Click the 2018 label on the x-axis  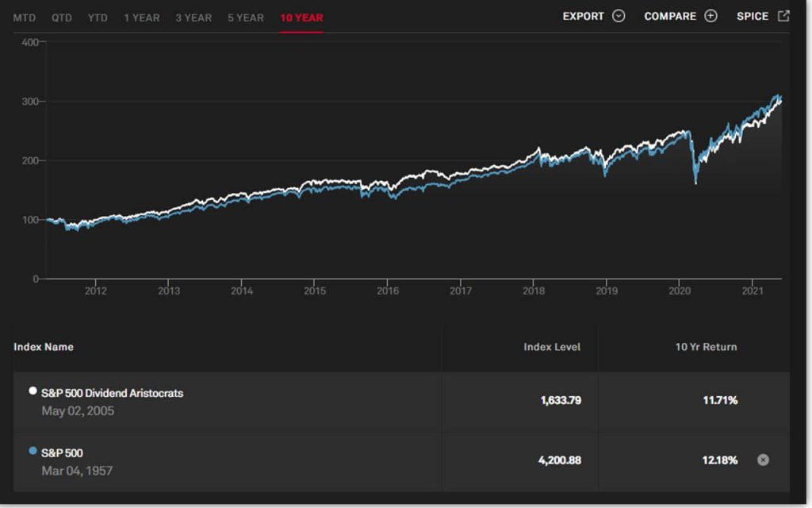pos(534,291)
